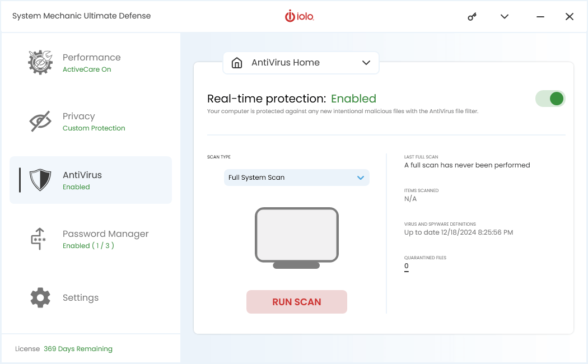588x364 pixels.
Task: Expand the Full System Scan dropdown
Action: pyautogui.click(x=361, y=178)
